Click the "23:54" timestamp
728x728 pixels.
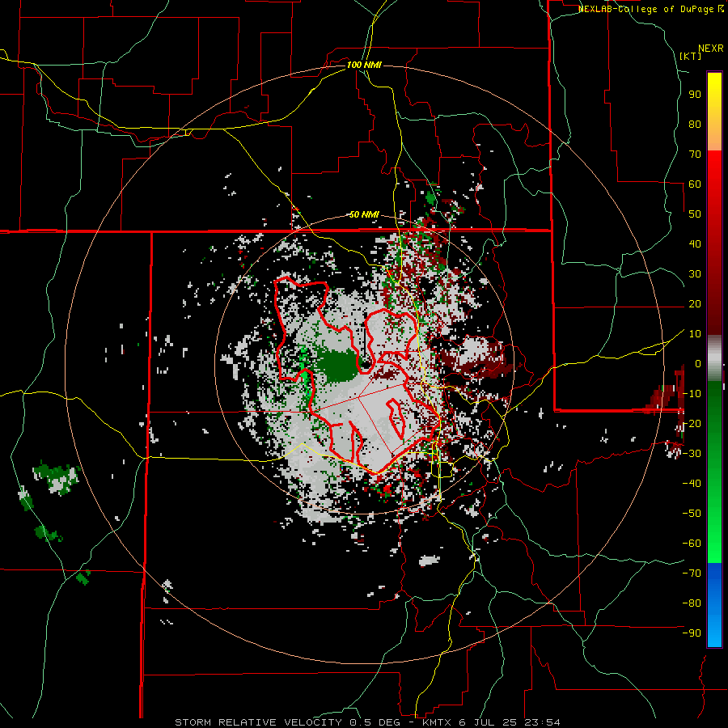pyautogui.click(x=542, y=722)
